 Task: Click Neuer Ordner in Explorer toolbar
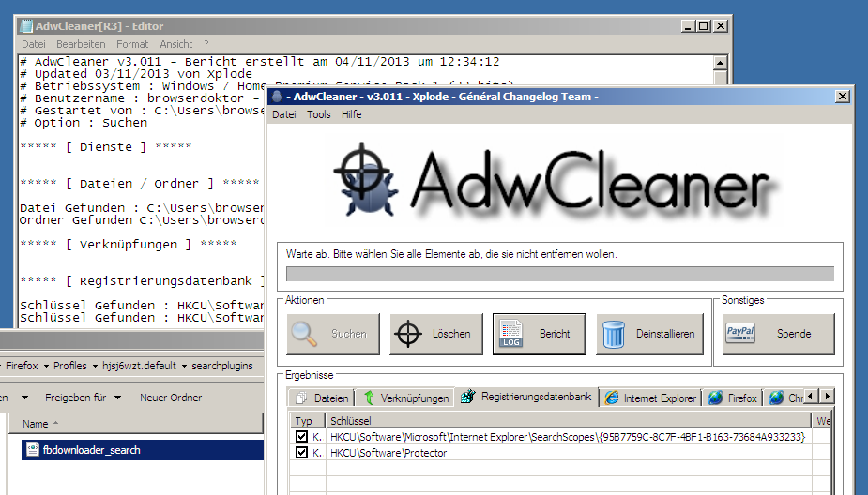171,397
